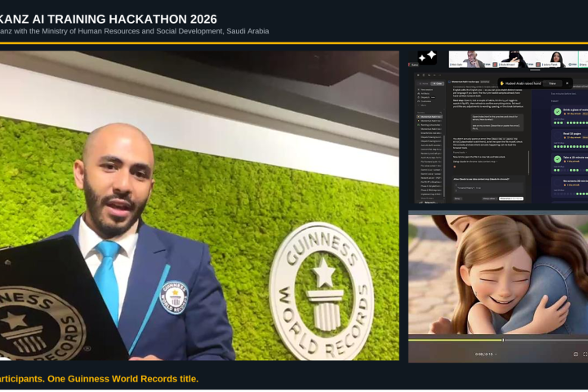Click the first icon in the window's top toolbar

(x=418, y=75)
